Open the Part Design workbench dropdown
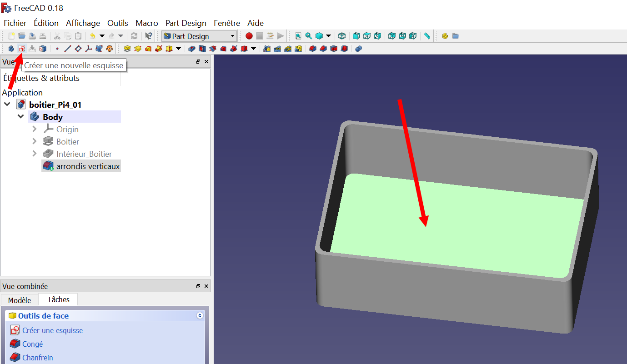Image resolution: width=627 pixels, height=364 pixels. click(x=199, y=36)
